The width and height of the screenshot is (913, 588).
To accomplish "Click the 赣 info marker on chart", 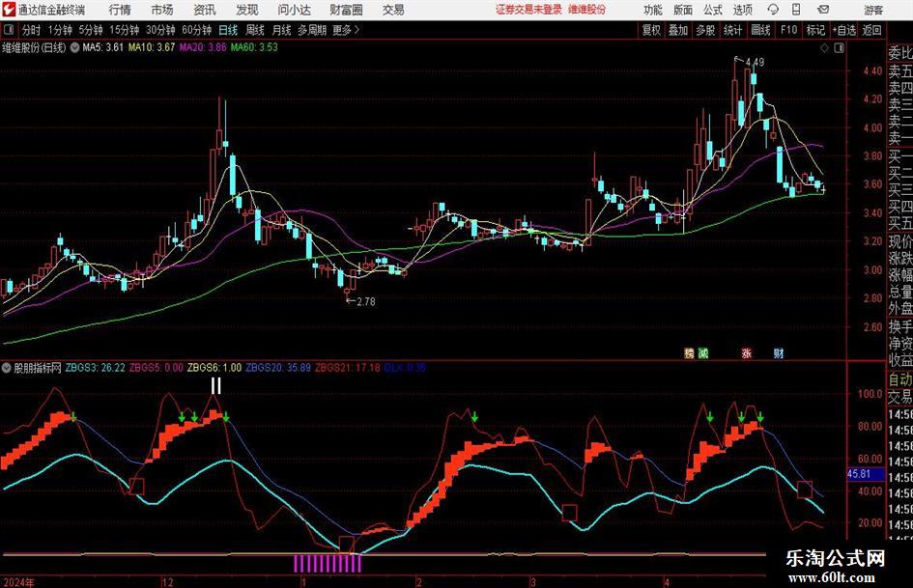I will click(x=690, y=352).
